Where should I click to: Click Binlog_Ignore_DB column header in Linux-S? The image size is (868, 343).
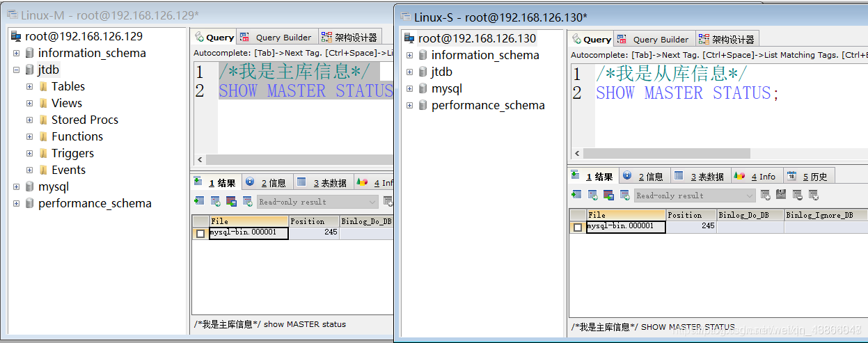click(826, 215)
